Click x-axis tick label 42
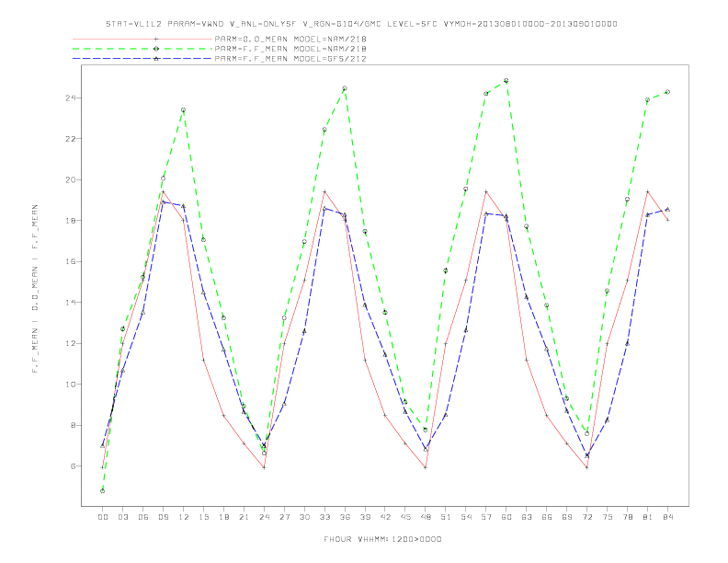Viewport: 728px width, 563px height. click(x=385, y=517)
